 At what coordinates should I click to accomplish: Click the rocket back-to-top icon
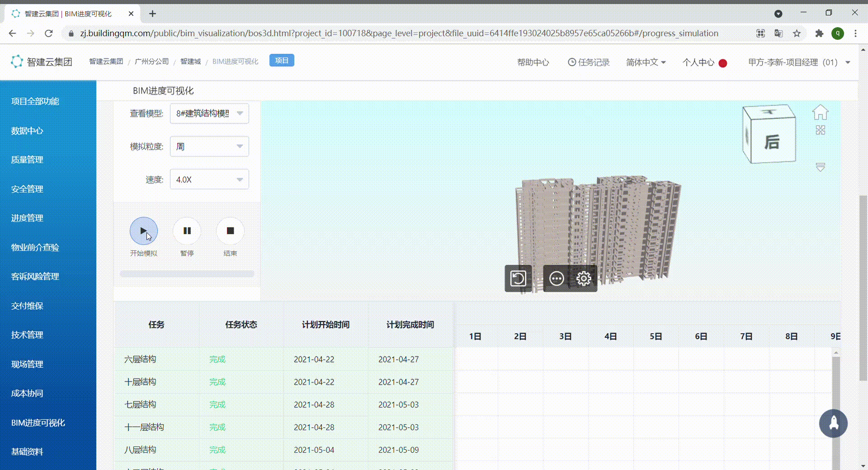834,424
